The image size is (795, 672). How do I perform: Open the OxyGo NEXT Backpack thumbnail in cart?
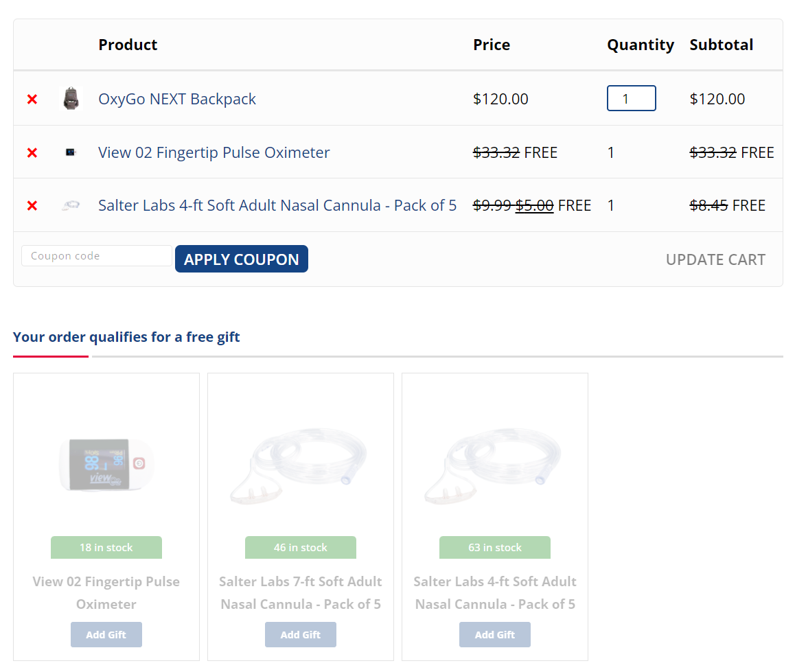click(x=71, y=98)
